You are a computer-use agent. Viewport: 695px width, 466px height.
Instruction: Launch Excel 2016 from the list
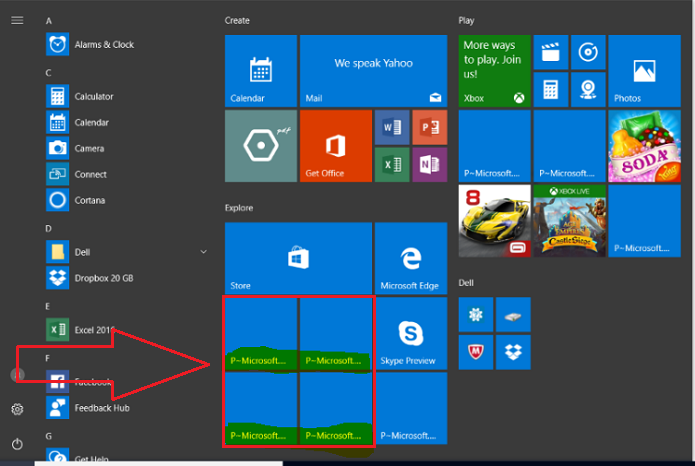(80, 330)
